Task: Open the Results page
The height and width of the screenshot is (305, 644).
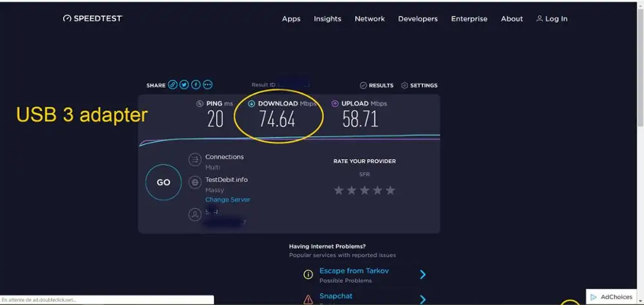Action: click(377, 86)
